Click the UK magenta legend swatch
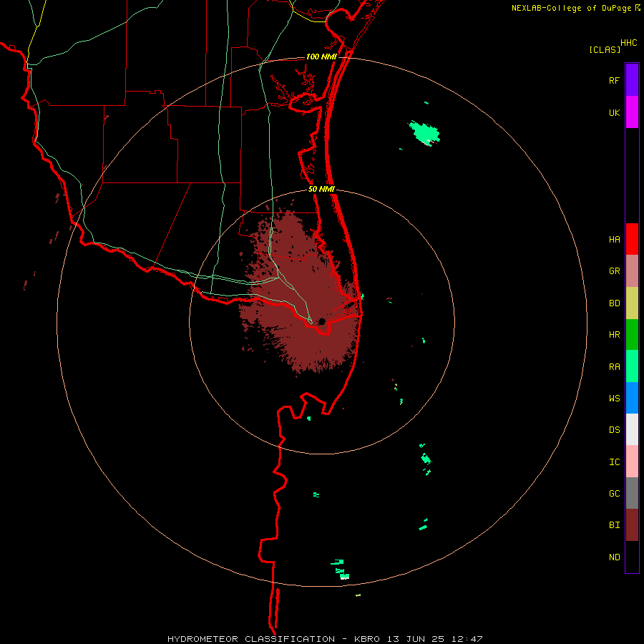The height and width of the screenshot is (644, 644). tap(632, 112)
